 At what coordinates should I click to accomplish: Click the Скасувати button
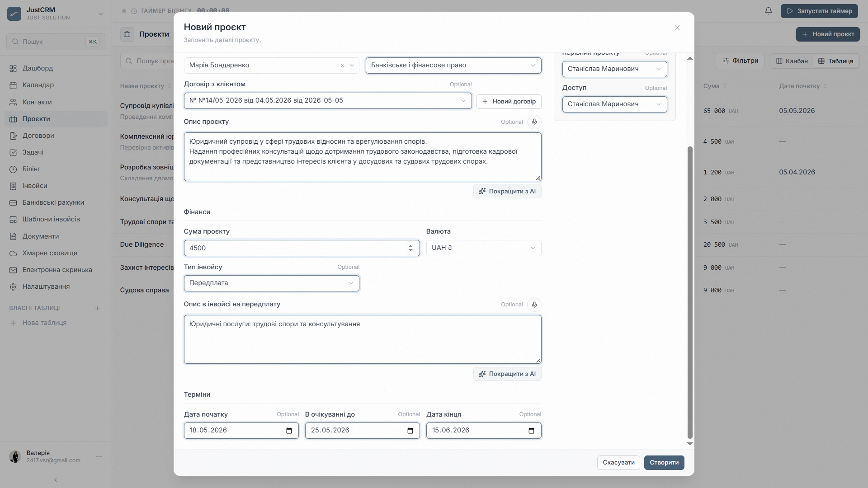tap(618, 463)
